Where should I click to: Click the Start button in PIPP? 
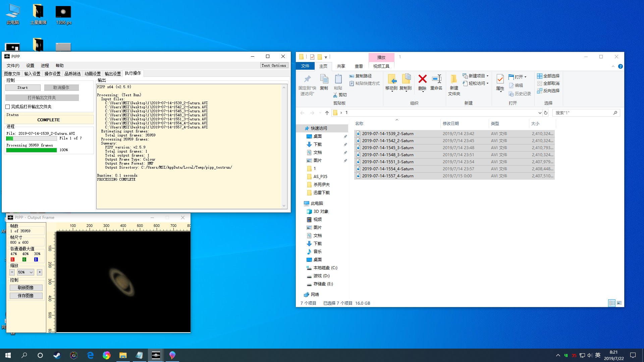tap(23, 88)
